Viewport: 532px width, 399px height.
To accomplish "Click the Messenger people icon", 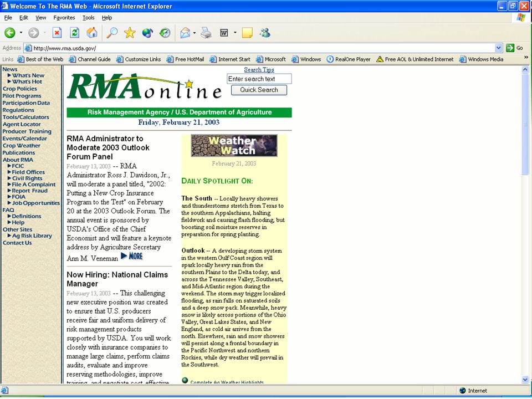I will (x=265, y=33).
